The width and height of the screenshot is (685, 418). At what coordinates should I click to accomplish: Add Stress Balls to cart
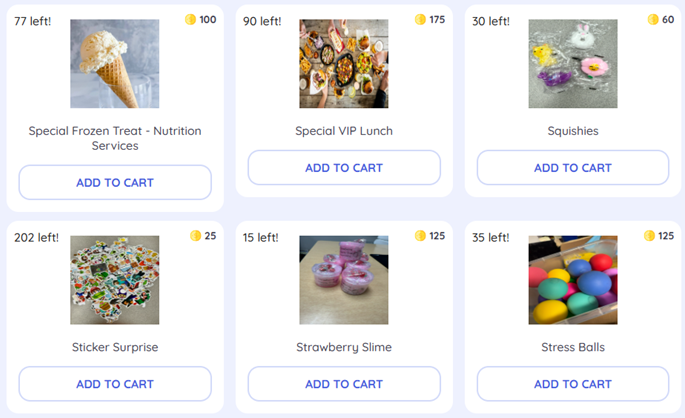coord(573,384)
